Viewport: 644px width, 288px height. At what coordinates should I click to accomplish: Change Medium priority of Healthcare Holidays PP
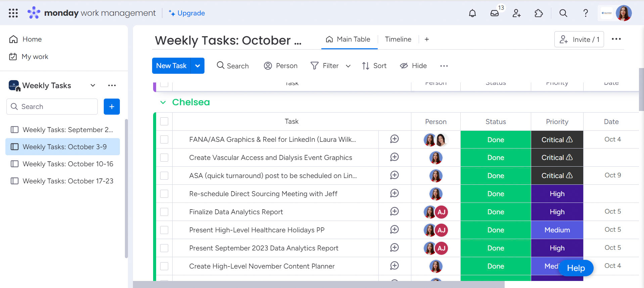(557, 230)
